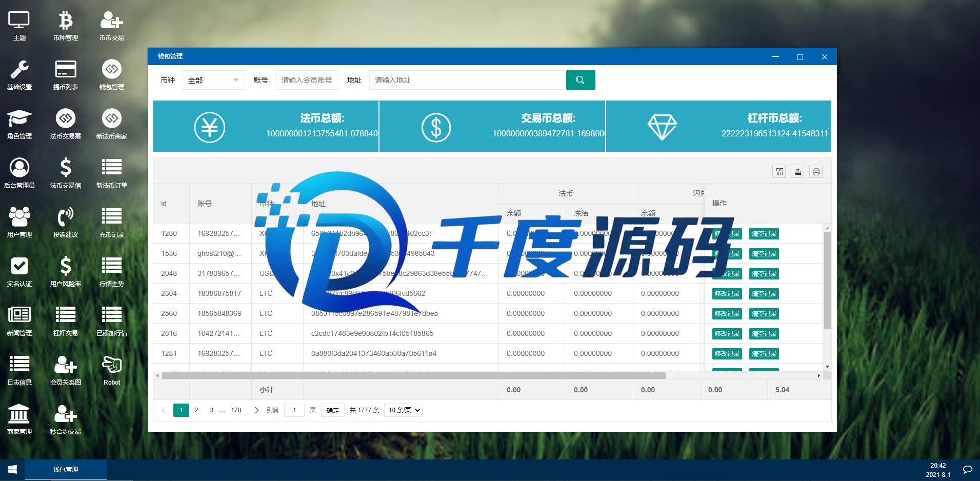This screenshot has height=481, width=980.
Task: Open the 主题 desktop icon
Action: click(x=19, y=26)
